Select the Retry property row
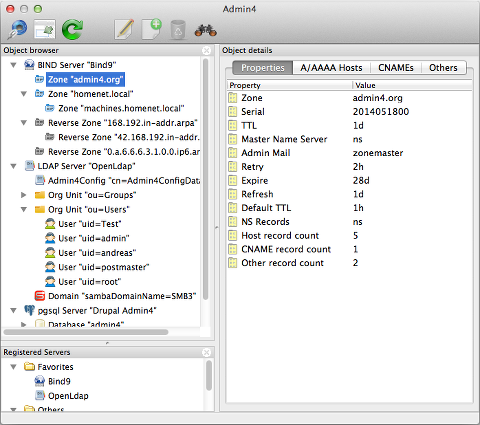The width and height of the screenshot is (480, 425). tap(252, 167)
